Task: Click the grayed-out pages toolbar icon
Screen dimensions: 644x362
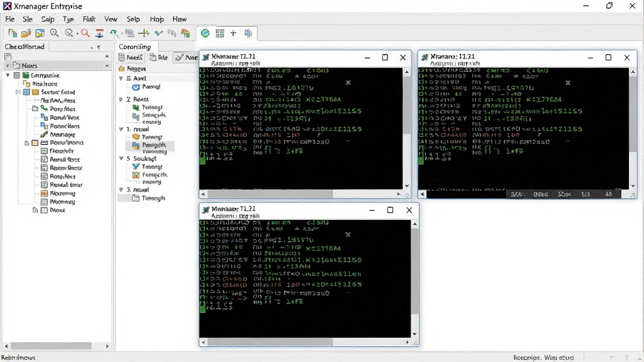Action: point(172,33)
